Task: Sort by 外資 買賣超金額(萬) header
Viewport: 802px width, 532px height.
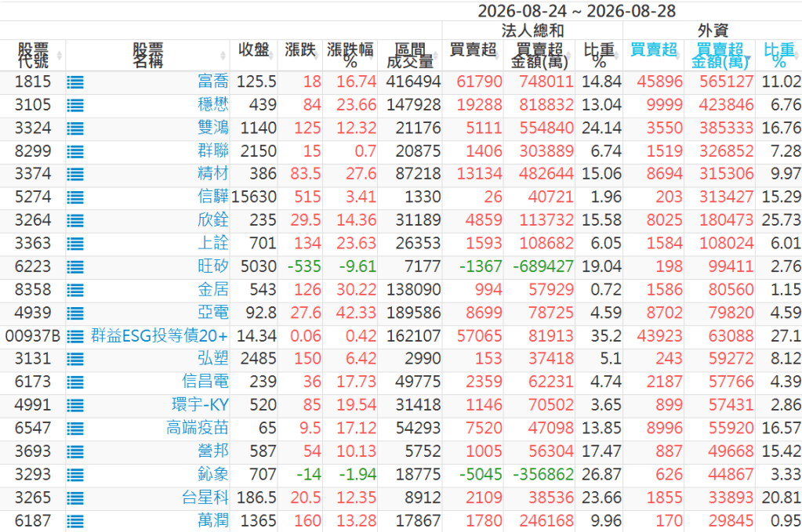Action: [x=720, y=55]
